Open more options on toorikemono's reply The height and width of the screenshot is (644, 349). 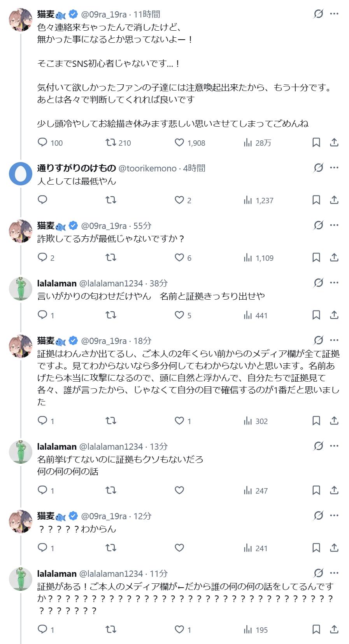click(334, 168)
